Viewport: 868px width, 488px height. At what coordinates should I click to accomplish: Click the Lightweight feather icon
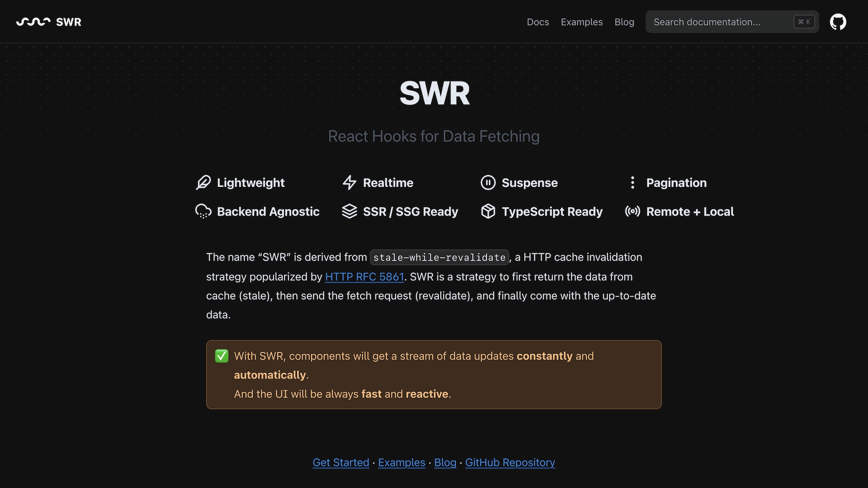pos(203,183)
